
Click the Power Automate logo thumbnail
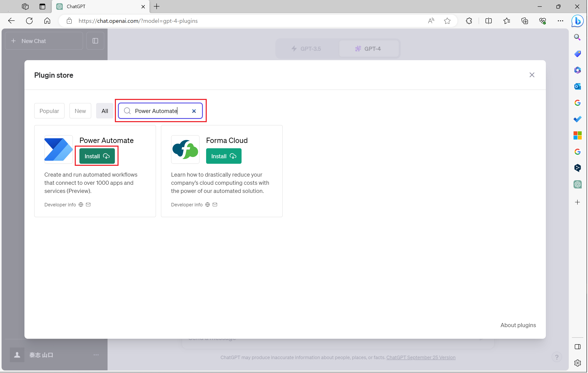click(x=59, y=149)
